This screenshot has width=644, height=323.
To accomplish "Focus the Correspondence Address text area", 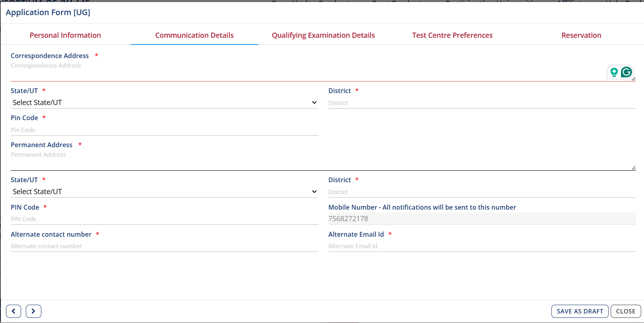I will (323, 71).
